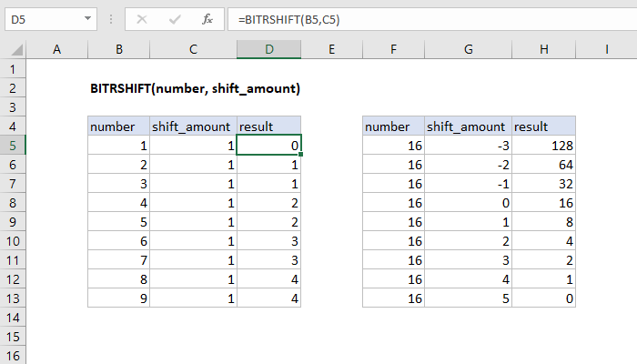Image resolution: width=637 pixels, height=364 pixels.
Task: Select row 3 header
Action: click(13, 107)
